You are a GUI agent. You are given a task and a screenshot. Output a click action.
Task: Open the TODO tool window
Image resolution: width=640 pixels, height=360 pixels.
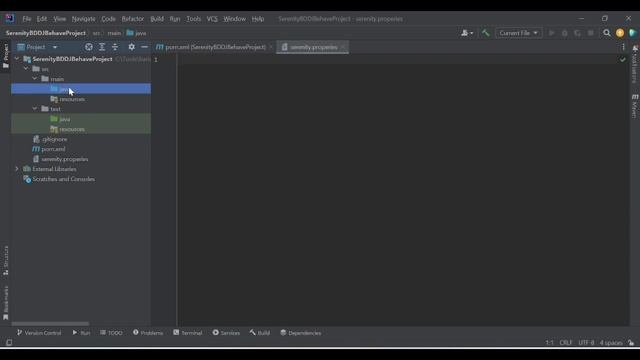coord(111,333)
